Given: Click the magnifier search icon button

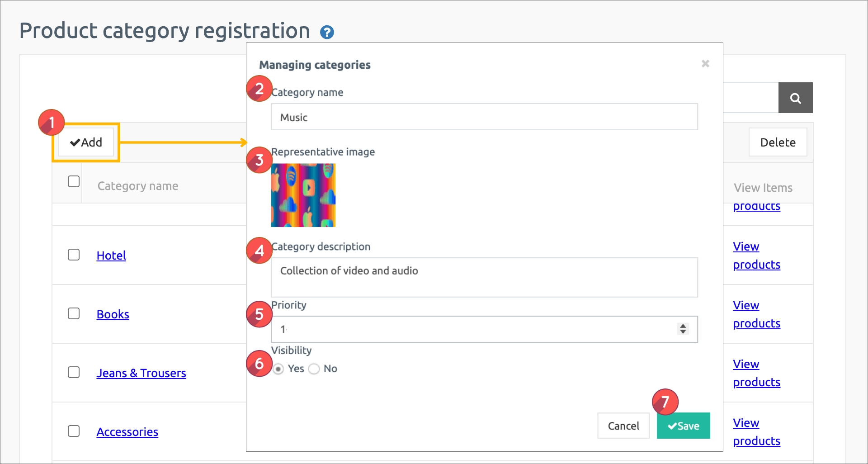Looking at the screenshot, I should (x=795, y=98).
